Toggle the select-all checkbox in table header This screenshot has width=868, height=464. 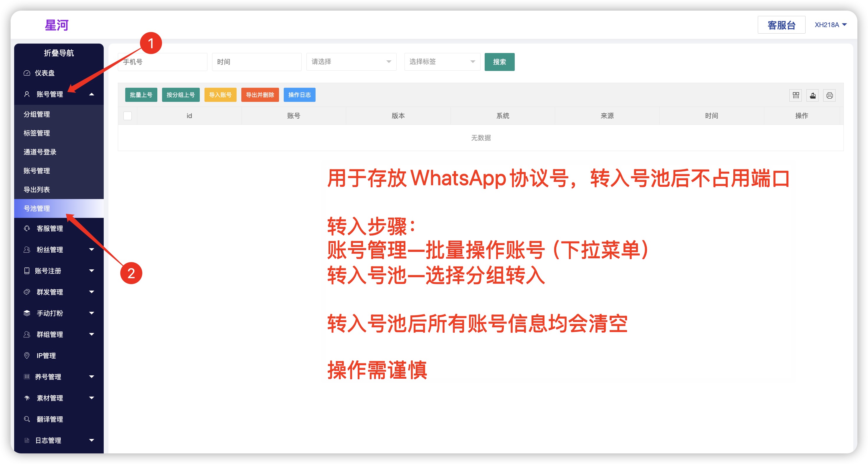[x=127, y=116]
